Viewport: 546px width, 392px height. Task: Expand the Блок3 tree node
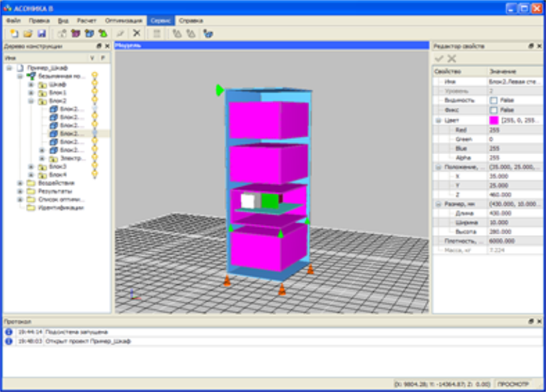31,167
